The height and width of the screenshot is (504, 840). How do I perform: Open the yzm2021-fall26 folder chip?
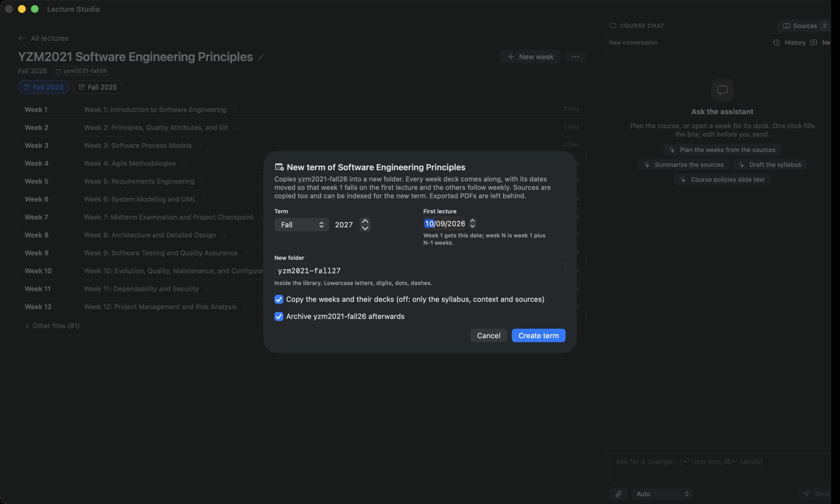tap(81, 71)
